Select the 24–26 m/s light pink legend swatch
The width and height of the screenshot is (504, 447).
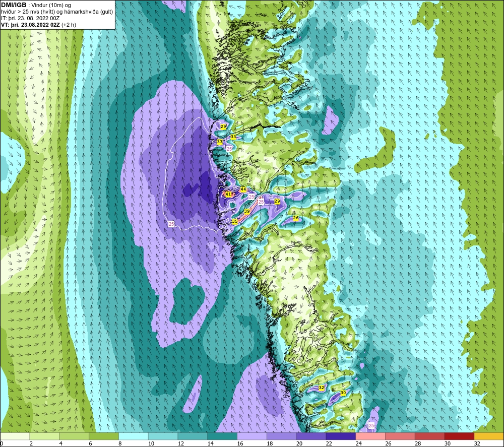coord(370,436)
